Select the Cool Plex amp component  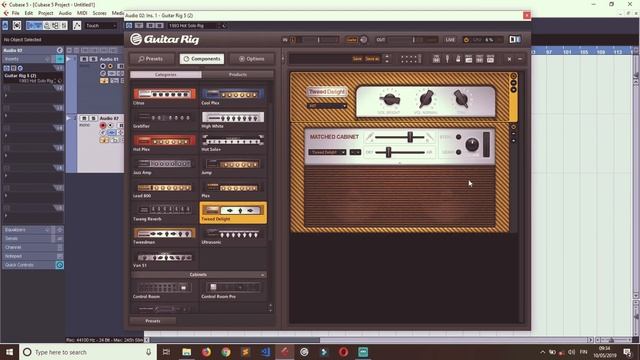pos(233,96)
